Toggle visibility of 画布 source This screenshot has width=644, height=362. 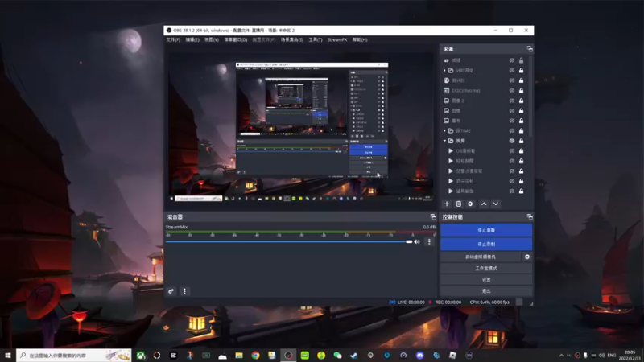[x=512, y=121]
